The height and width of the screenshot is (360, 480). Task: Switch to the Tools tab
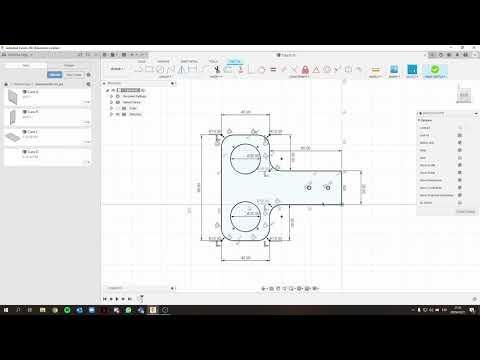point(213,61)
